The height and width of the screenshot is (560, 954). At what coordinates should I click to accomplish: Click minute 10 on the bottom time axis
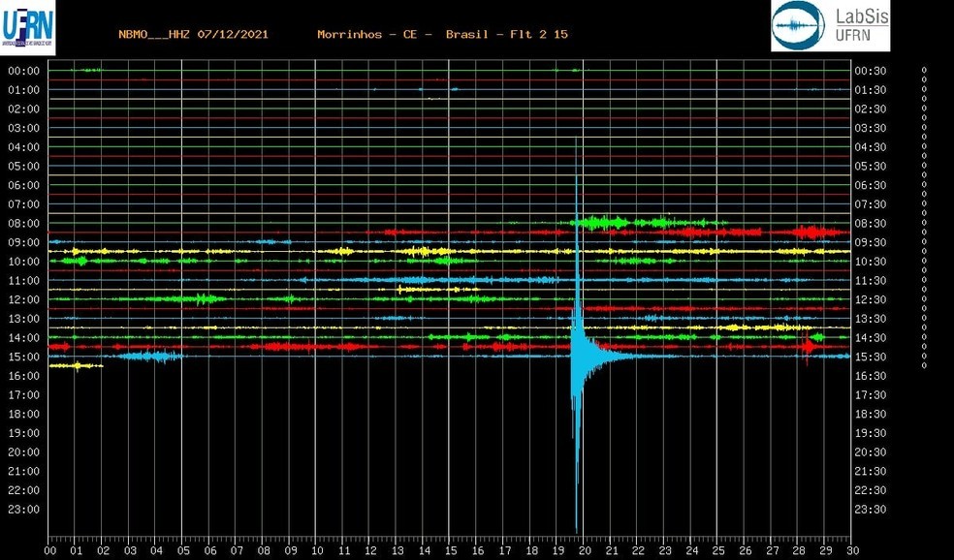click(317, 551)
